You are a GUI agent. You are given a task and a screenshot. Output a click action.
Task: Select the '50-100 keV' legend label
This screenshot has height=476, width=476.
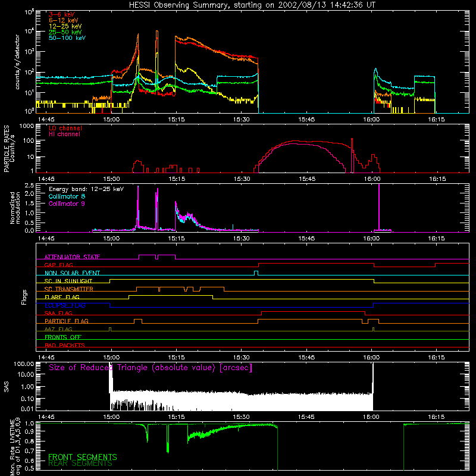pos(67,38)
